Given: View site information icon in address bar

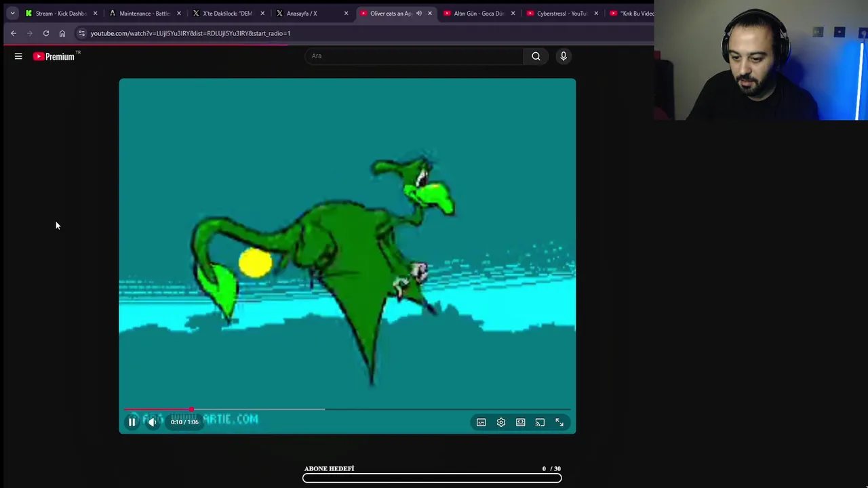Looking at the screenshot, I should click(x=81, y=33).
